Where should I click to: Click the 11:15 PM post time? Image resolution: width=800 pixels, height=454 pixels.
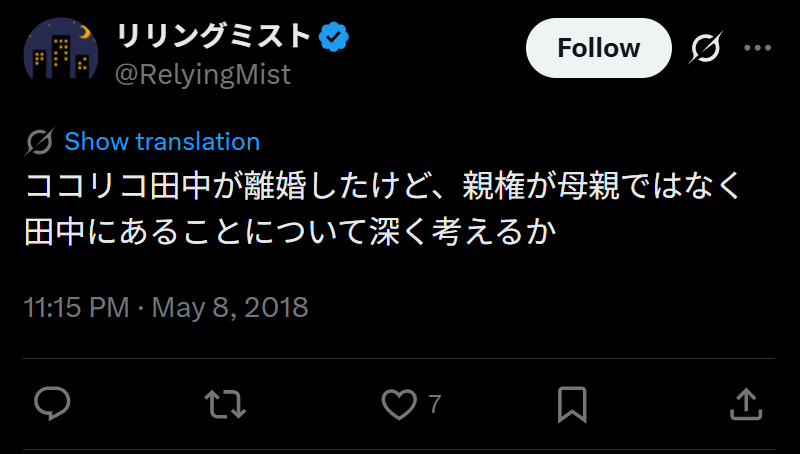(76, 307)
